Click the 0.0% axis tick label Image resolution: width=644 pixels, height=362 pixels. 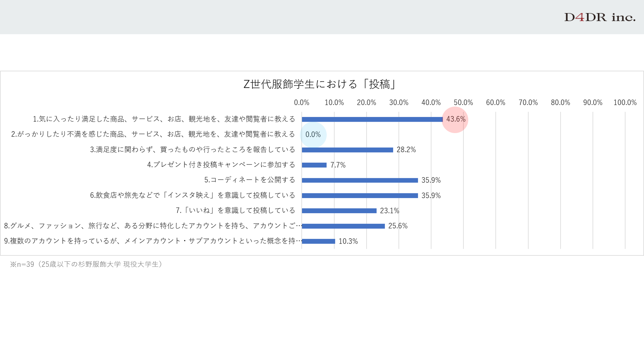pos(302,103)
